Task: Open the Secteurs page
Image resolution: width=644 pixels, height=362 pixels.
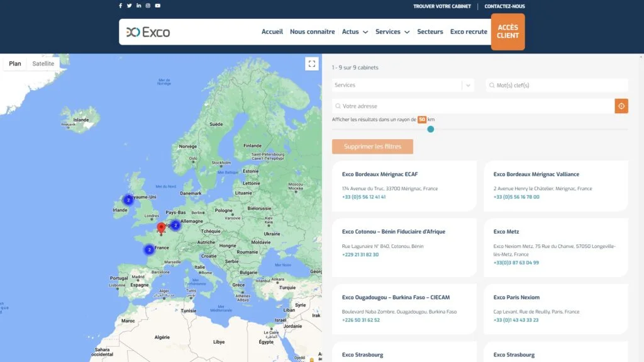Action: tap(430, 31)
